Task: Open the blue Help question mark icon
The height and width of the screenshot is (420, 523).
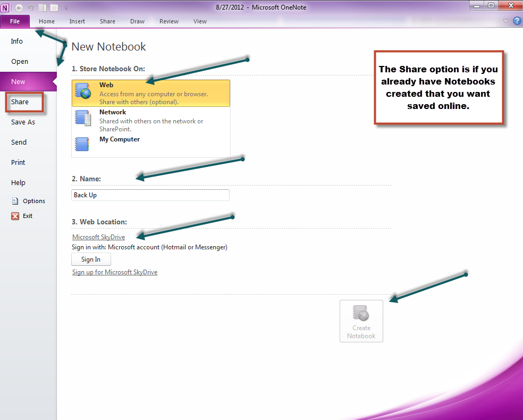Action: (517, 21)
